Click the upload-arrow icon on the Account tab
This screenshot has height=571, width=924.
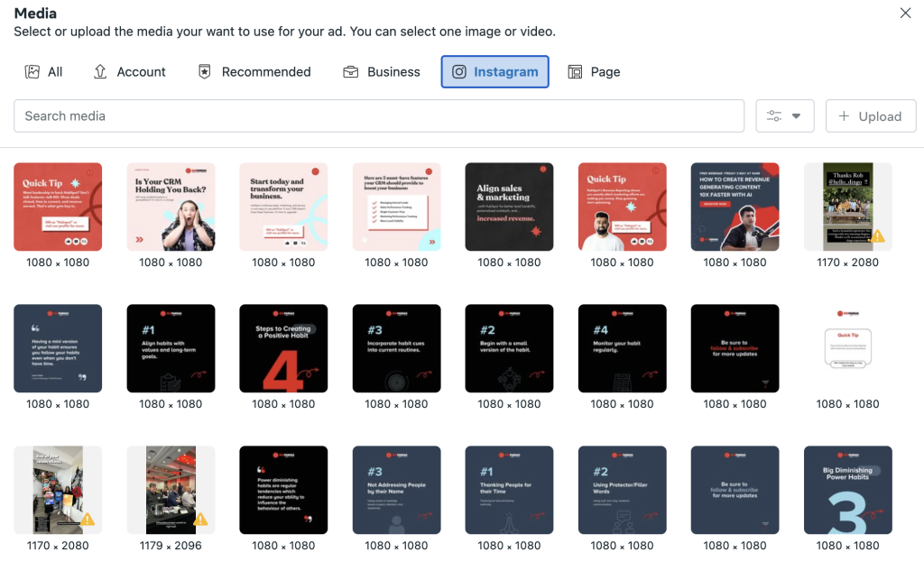tap(103, 71)
